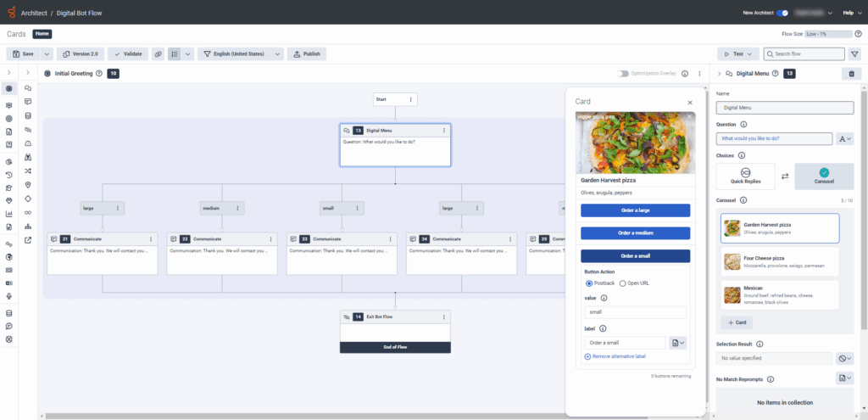This screenshot has width=868, height=420.
Task: Click the history clock icon in the left sidebar
Action: pos(8,175)
